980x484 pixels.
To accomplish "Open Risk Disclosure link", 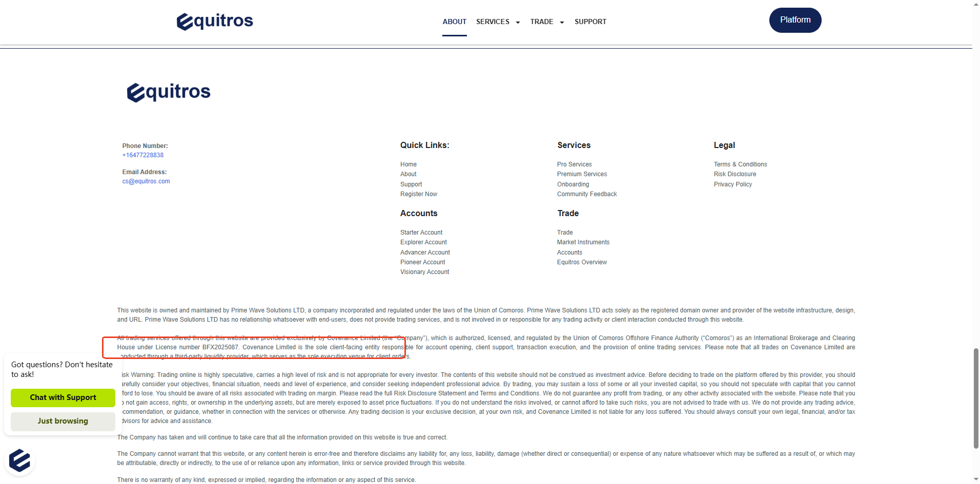I will 735,174.
